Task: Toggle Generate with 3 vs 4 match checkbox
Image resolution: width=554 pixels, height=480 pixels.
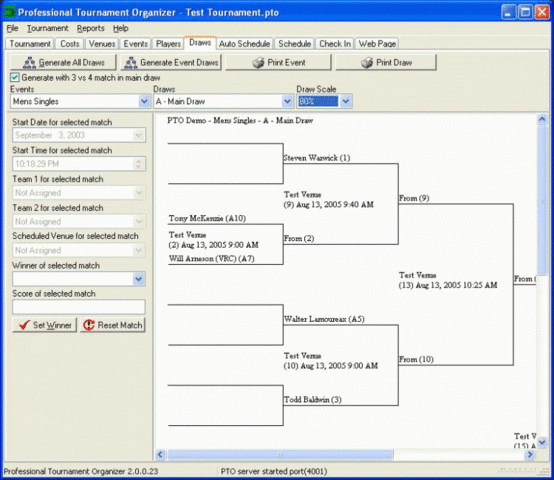Action: click(14, 77)
